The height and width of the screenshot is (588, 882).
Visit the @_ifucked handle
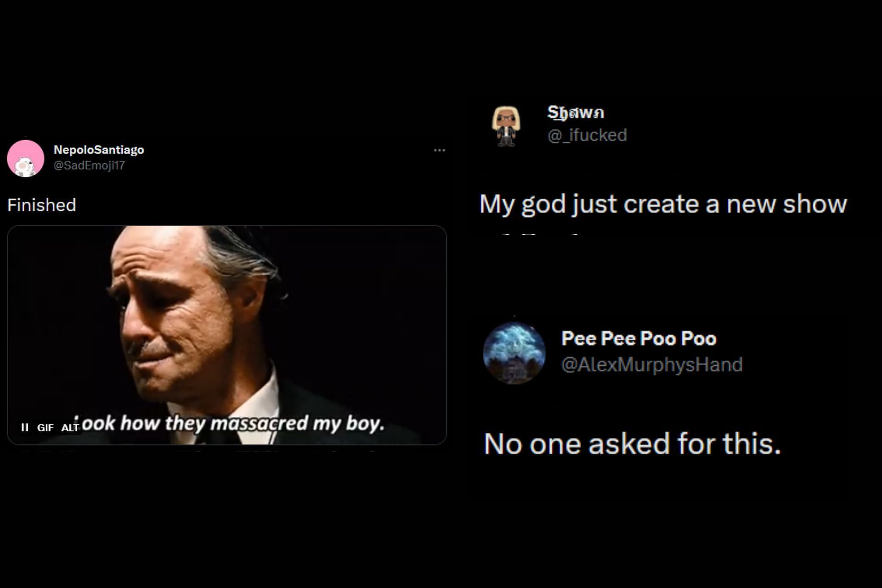click(587, 135)
